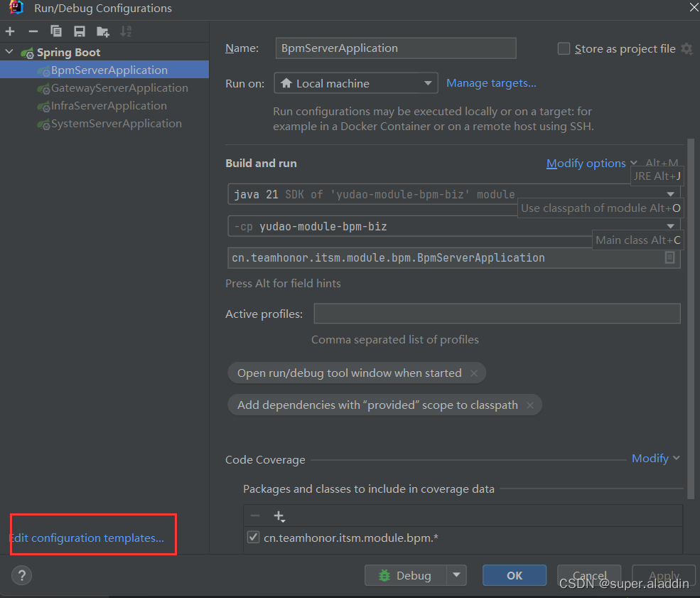Select InfraServerApplication in the configuration tree
700x598 pixels.
click(104, 106)
